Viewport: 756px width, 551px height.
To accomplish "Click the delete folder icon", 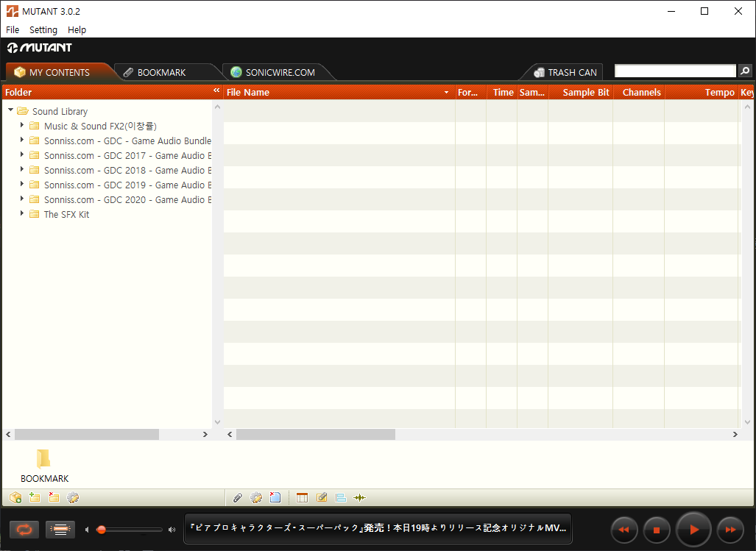I will pos(54,497).
